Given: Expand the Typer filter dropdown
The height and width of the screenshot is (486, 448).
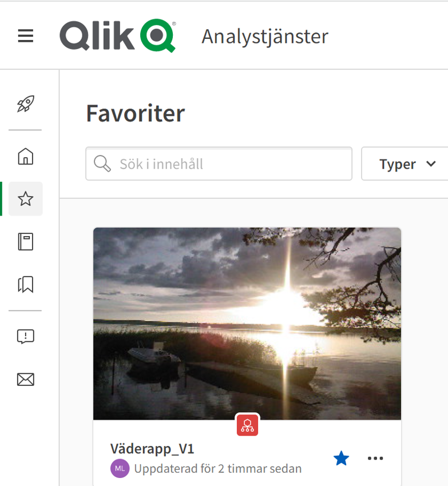Looking at the screenshot, I should 405,164.
